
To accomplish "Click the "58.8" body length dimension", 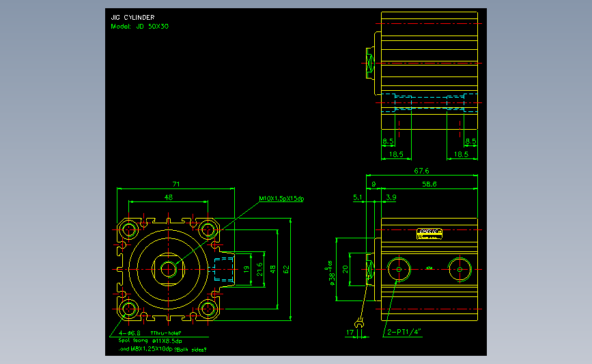I will (429, 184).
